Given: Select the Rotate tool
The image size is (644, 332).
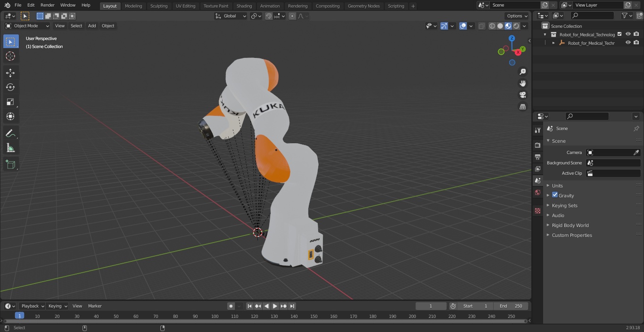Looking at the screenshot, I should (10, 87).
